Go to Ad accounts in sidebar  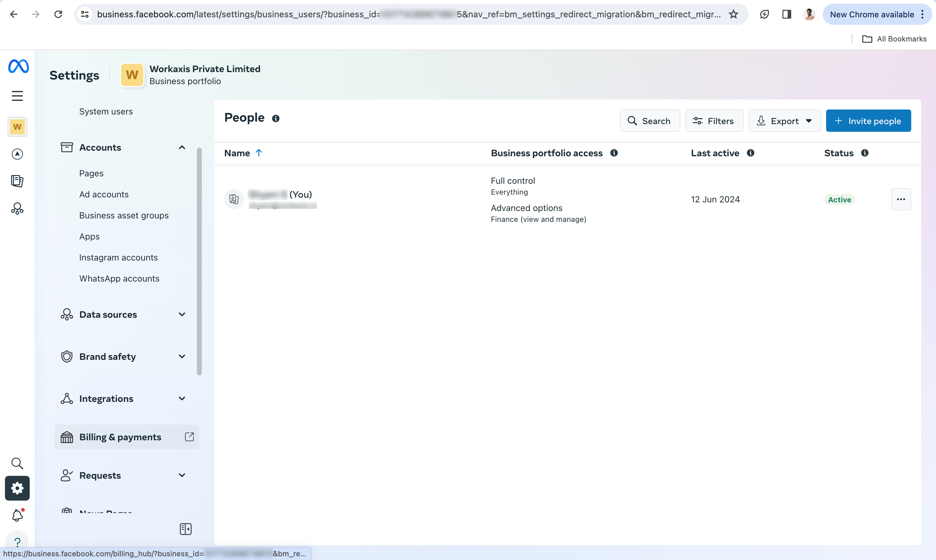pyautogui.click(x=104, y=194)
